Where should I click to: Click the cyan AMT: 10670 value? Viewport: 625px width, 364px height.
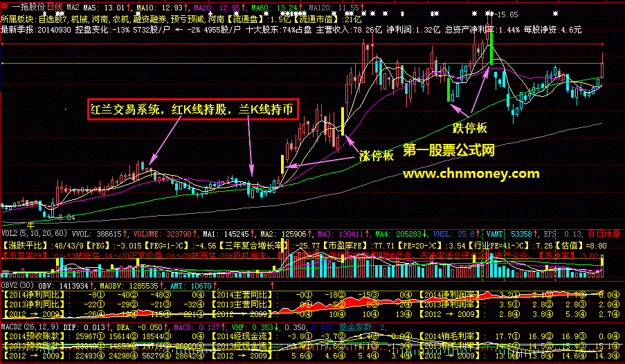(x=192, y=286)
